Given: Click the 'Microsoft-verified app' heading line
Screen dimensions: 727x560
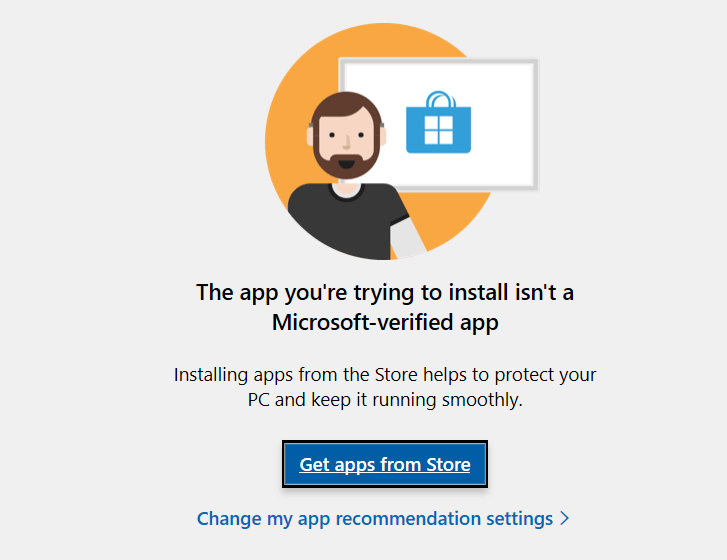Looking at the screenshot, I should pos(385,323).
